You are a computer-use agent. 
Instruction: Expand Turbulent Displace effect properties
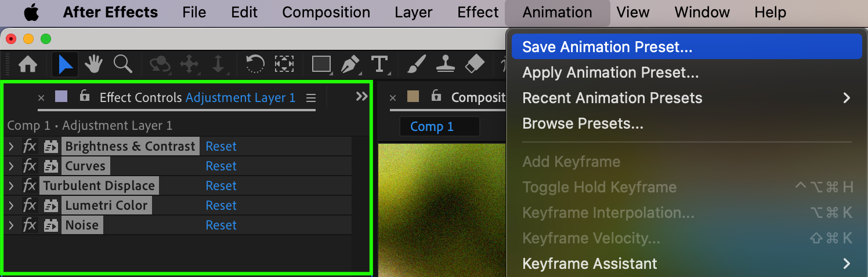point(11,185)
